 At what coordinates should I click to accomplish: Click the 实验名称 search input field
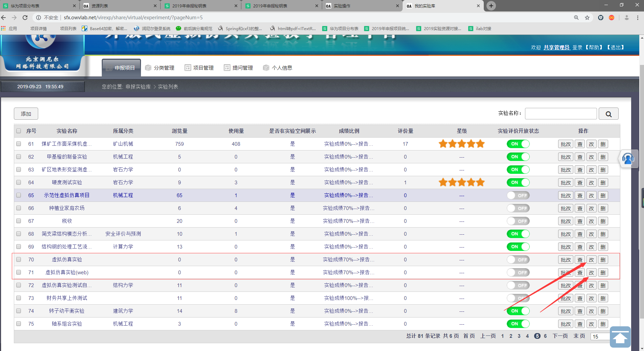(561, 114)
